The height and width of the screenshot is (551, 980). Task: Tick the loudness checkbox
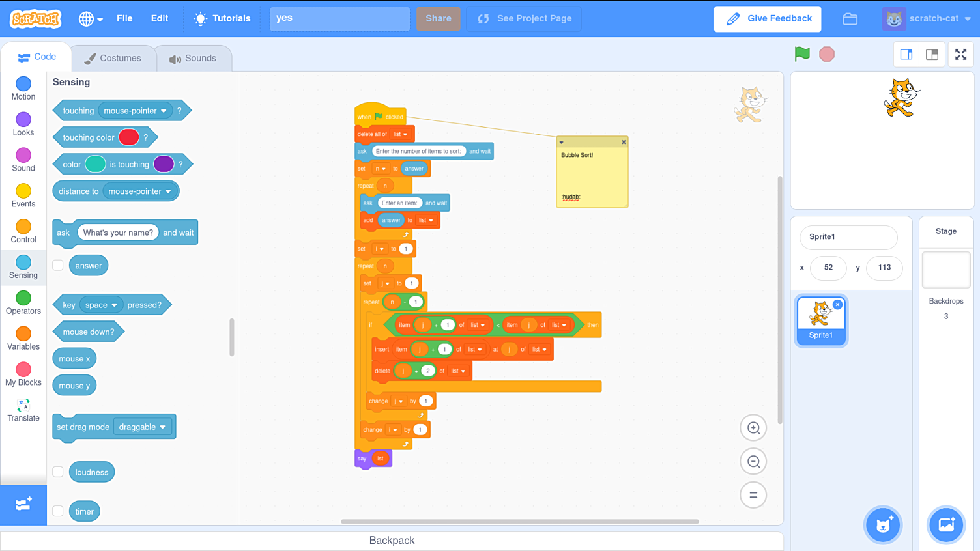[x=58, y=472]
